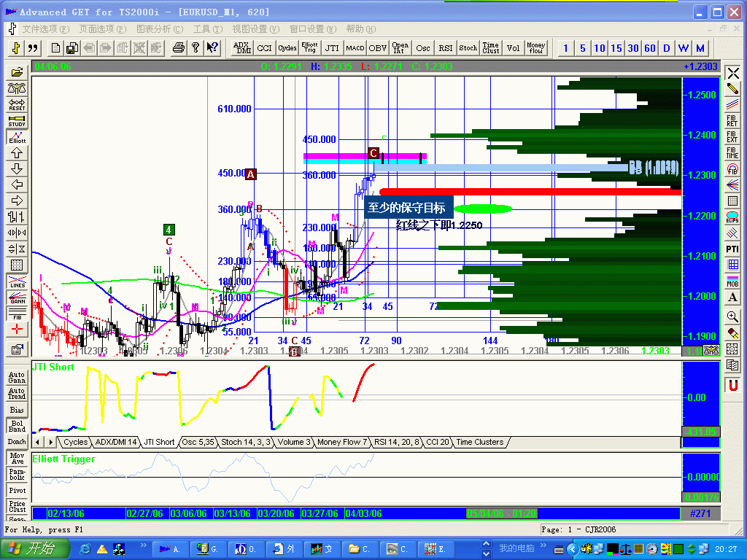Toggle the Elliott wave tool in sidebar

coord(17,136)
